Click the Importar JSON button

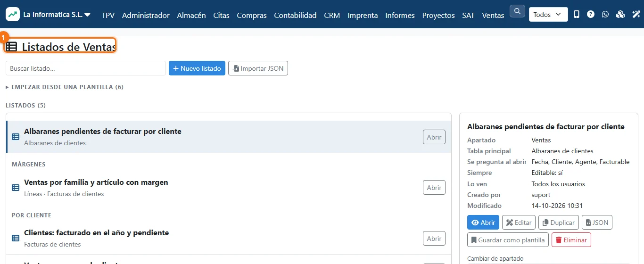point(258,68)
